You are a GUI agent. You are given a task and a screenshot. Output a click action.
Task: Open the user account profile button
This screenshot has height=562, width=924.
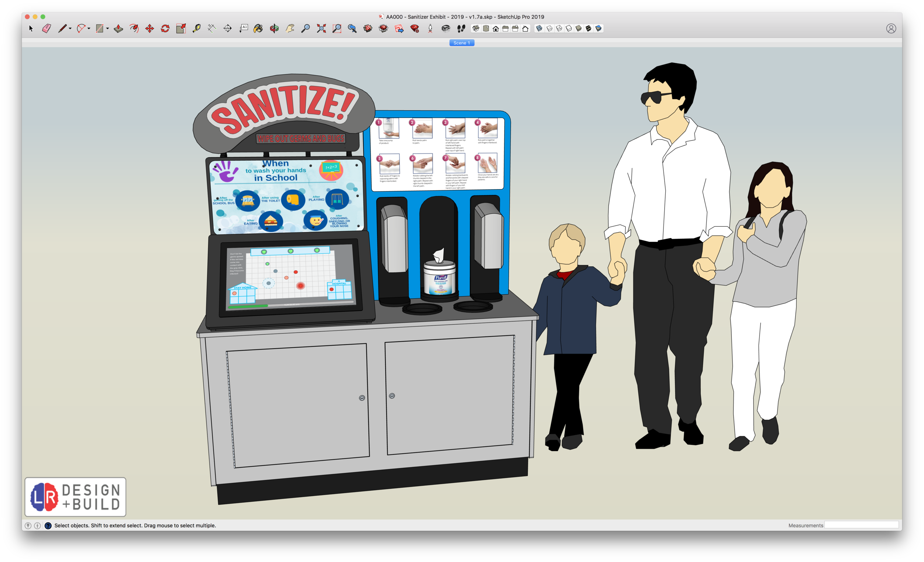892,28
